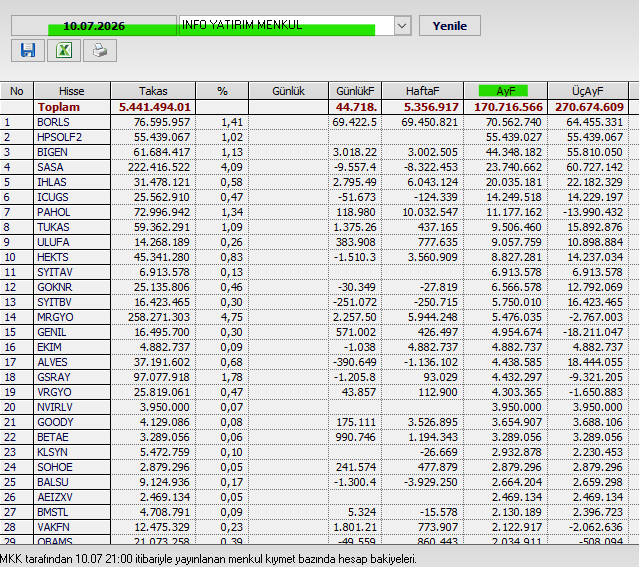
Task: Select the GOODY stock name
Action: click(x=55, y=422)
